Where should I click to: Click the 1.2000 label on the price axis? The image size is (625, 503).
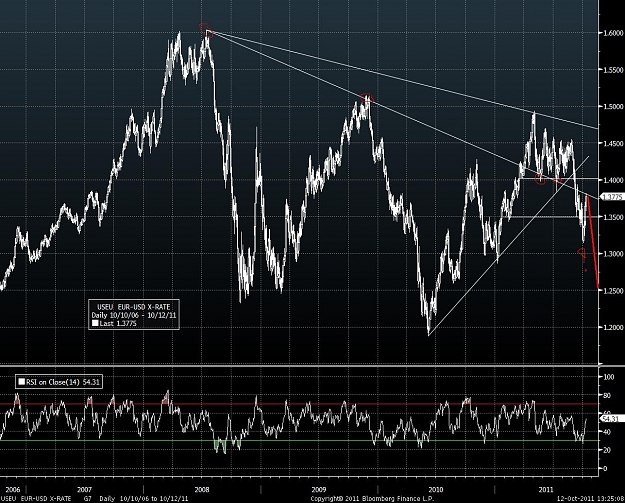click(x=611, y=328)
